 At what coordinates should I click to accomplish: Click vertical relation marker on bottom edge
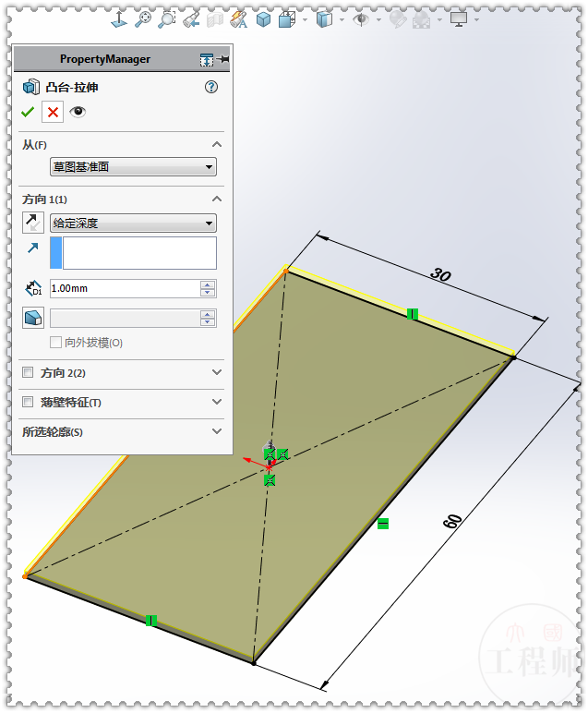click(151, 621)
